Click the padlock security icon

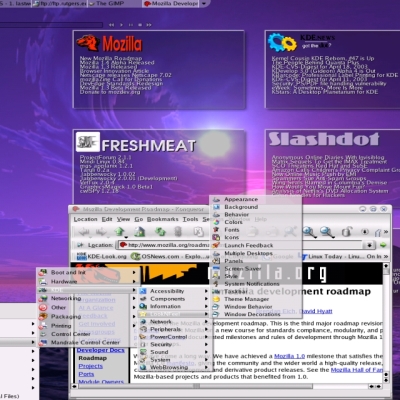point(347,231)
